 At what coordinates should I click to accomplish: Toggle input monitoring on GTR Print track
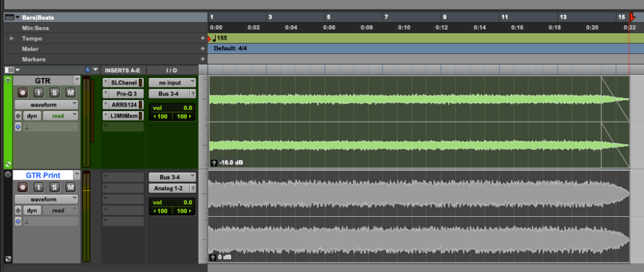click(38, 187)
